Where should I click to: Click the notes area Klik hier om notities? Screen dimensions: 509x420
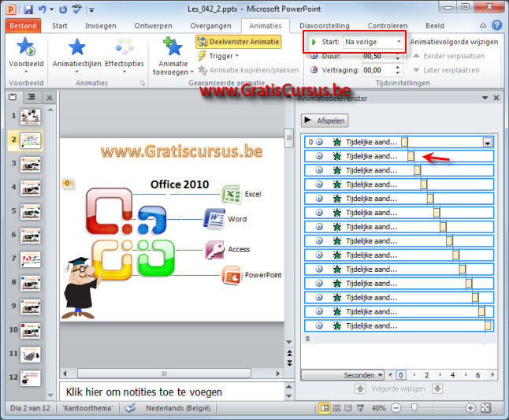coord(172,392)
